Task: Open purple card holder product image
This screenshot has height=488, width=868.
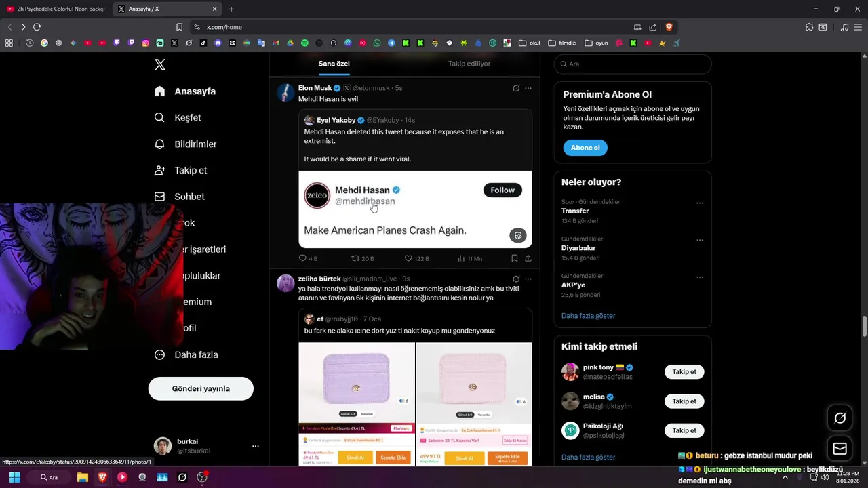Action: click(x=357, y=404)
